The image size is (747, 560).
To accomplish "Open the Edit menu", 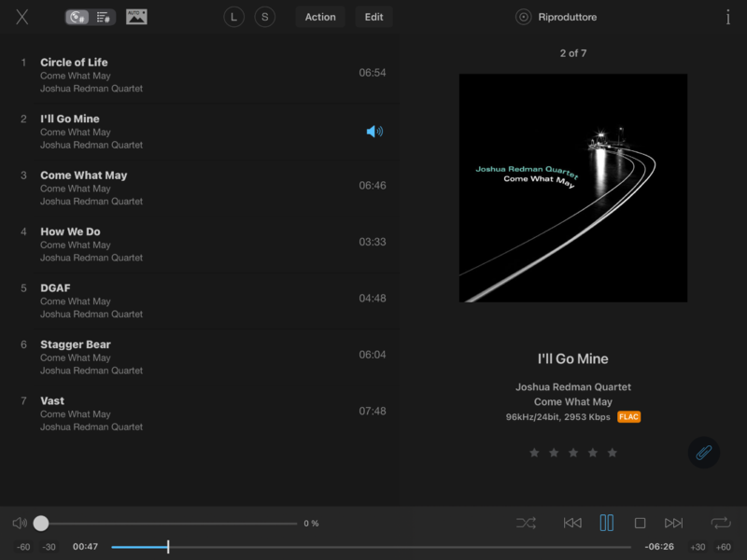I will [x=373, y=17].
